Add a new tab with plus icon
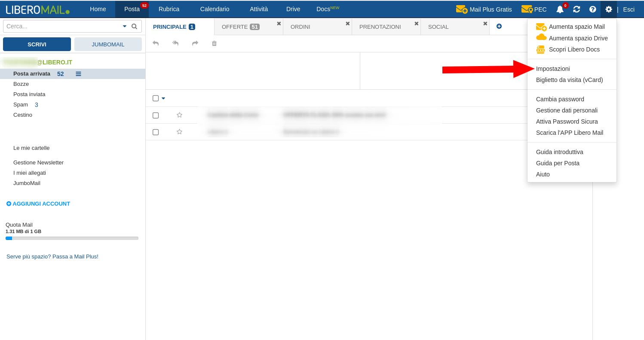 pyautogui.click(x=499, y=26)
